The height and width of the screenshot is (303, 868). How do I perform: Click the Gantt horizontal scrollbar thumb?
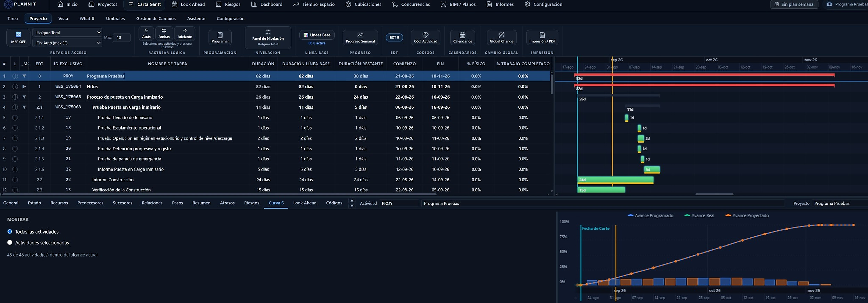click(714, 194)
